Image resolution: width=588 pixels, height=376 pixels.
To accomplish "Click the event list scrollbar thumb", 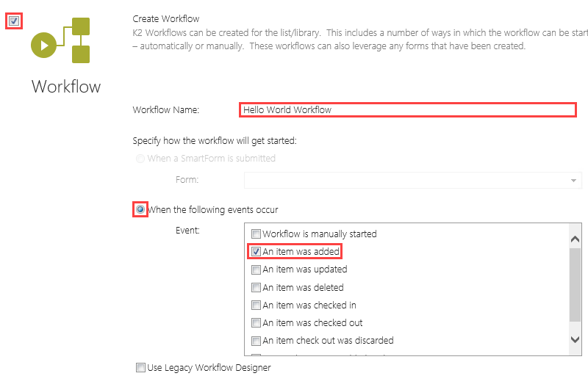I will (576, 283).
